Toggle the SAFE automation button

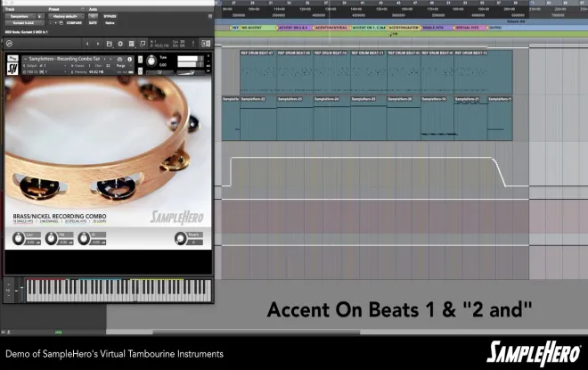tap(93, 23)
